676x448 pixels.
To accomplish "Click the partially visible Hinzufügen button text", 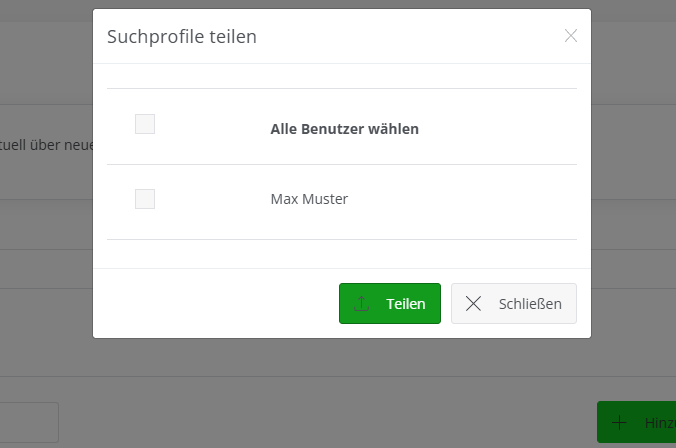I will pyautogui.click(x=659, y=423).
